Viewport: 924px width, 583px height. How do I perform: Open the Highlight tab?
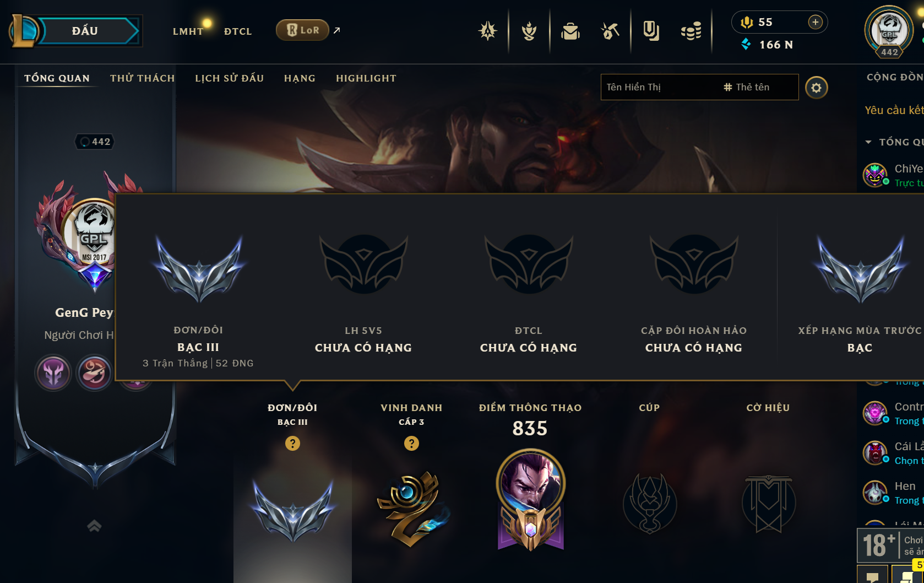click(366, 78)
